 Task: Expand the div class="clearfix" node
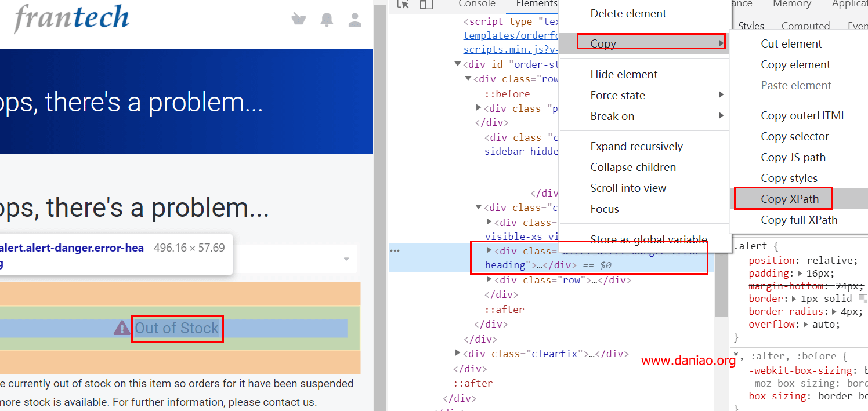(x=459, y=353)
